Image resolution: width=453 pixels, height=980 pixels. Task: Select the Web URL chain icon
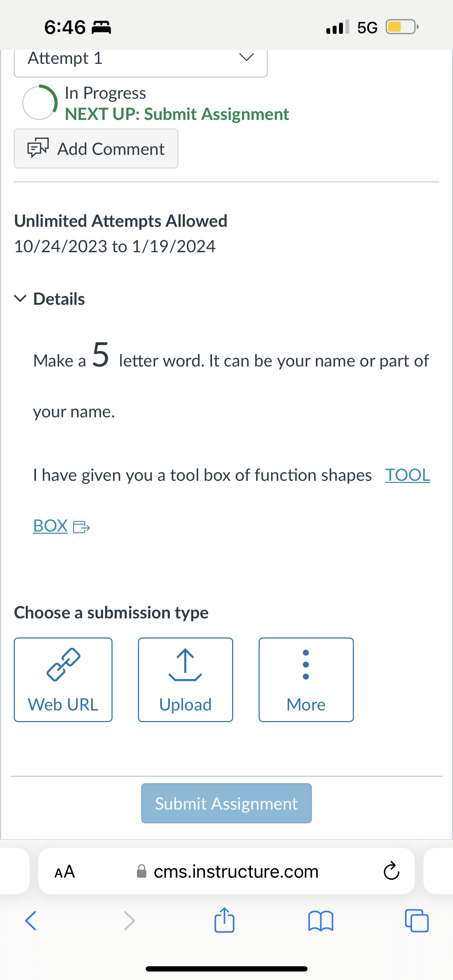(63, 665)
